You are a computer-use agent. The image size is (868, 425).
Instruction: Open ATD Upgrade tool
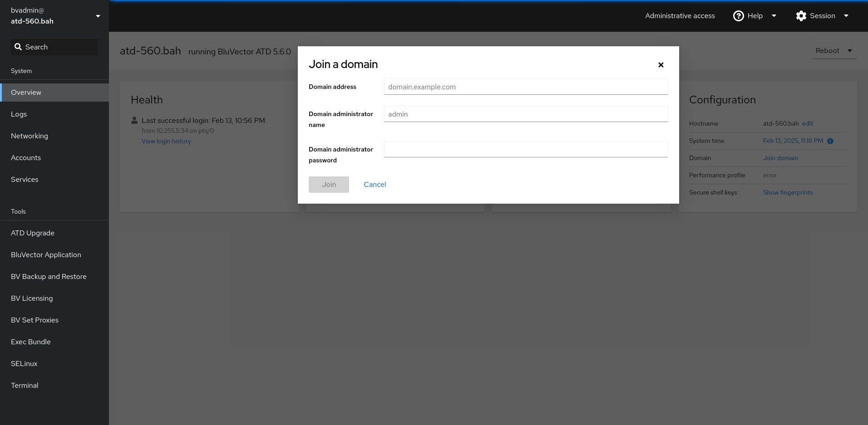pos(54,233)
